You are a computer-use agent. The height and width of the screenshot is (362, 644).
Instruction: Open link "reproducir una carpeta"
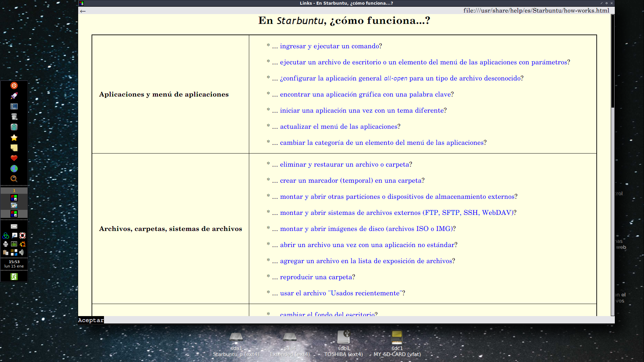coord(316,277)
